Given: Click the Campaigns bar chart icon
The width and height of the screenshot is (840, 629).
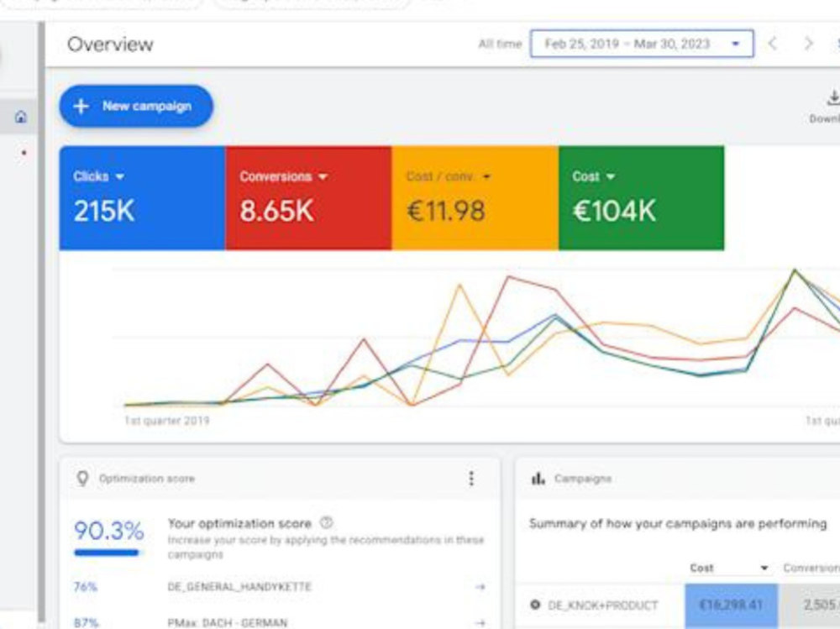Looking at the screenshot, I should [538, 479].
